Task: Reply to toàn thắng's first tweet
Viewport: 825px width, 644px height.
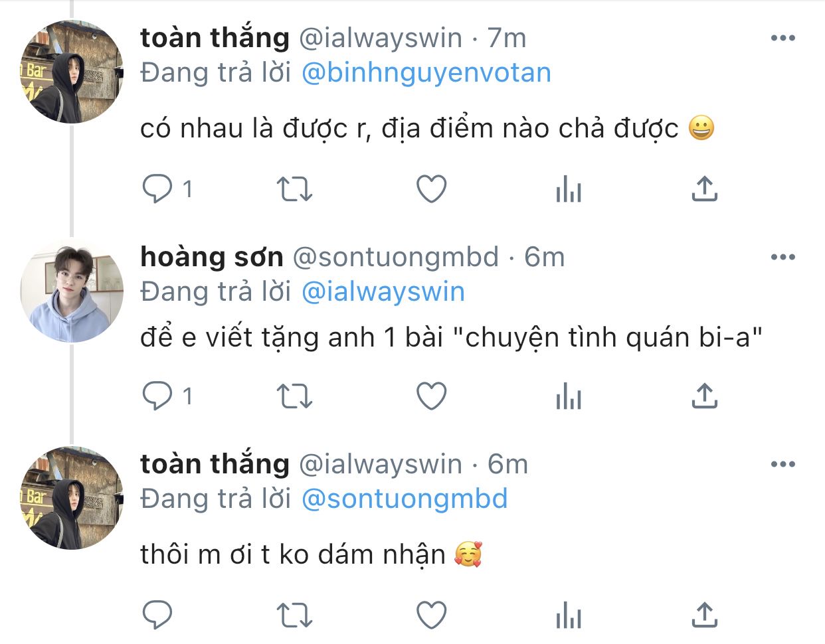Action: (x=158, y=189)
